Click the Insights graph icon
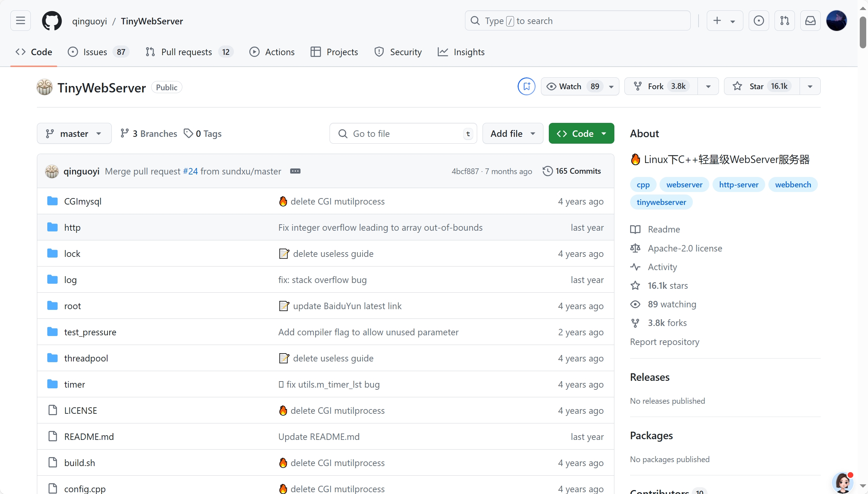The height and width of the screenshot is (494, 868). point(443,52)
